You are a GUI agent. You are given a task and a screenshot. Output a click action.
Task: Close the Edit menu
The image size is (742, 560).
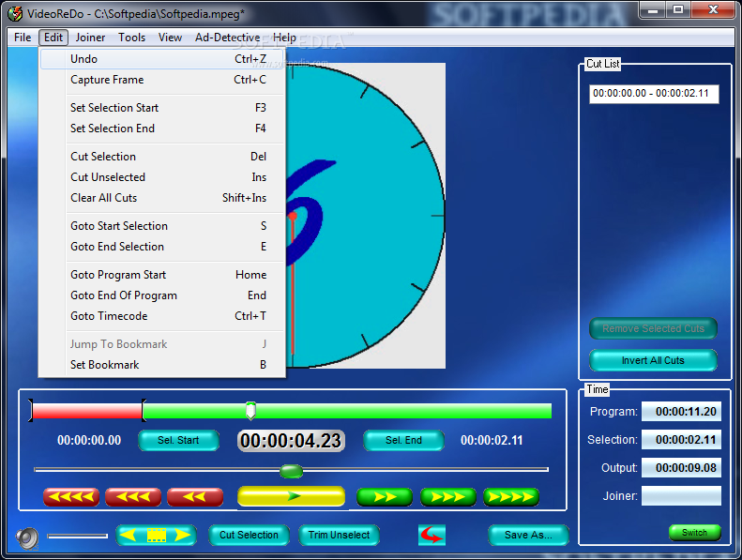53,38
